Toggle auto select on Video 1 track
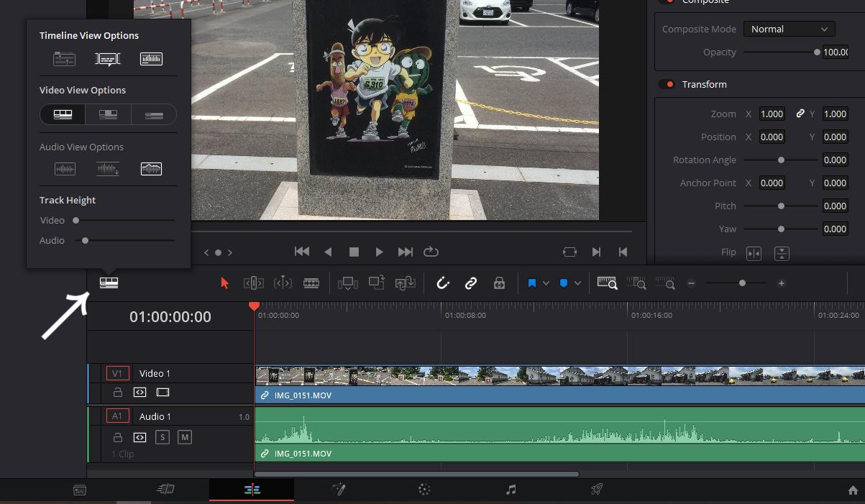 [x=139, y=393]
